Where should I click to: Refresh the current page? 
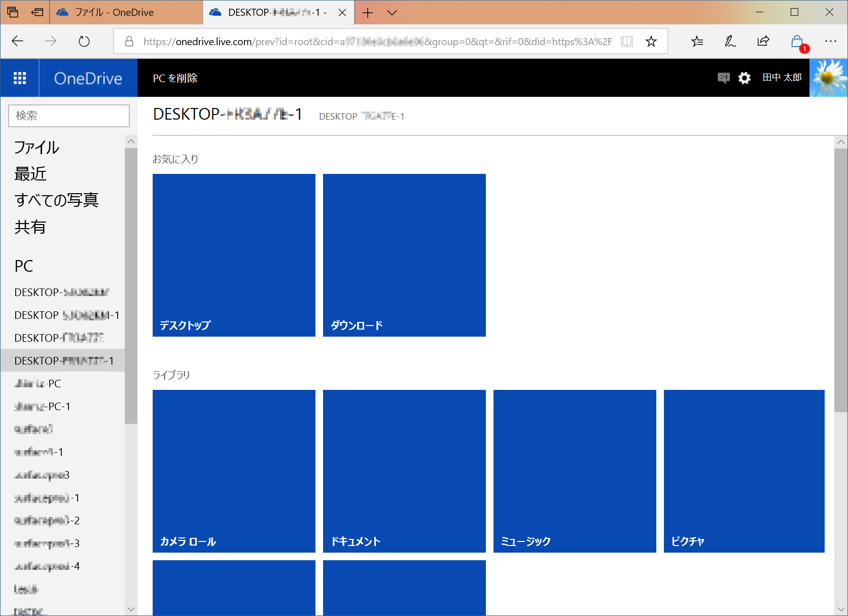tap(84, 41)
